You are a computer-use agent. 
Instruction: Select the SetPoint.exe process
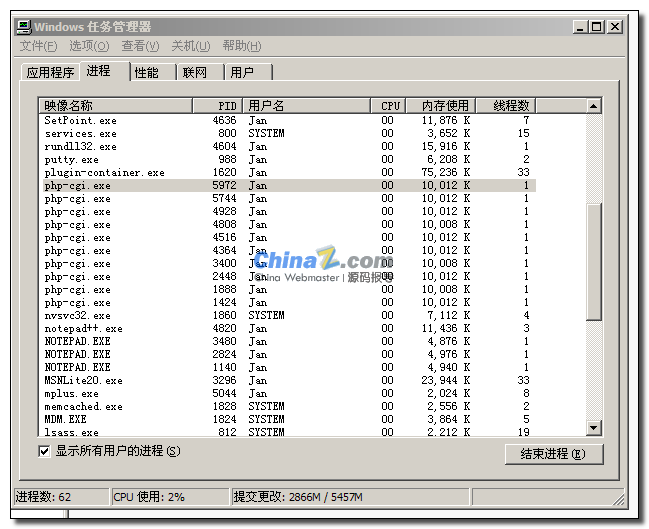pyautogui.click(x=287, y=120)
